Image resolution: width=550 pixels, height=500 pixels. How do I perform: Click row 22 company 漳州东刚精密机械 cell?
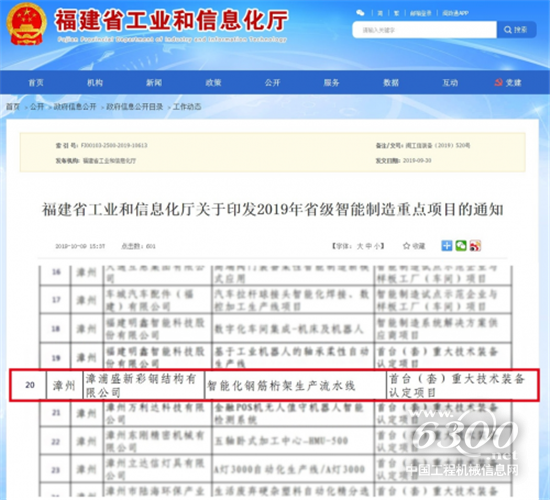click(158, 441)
